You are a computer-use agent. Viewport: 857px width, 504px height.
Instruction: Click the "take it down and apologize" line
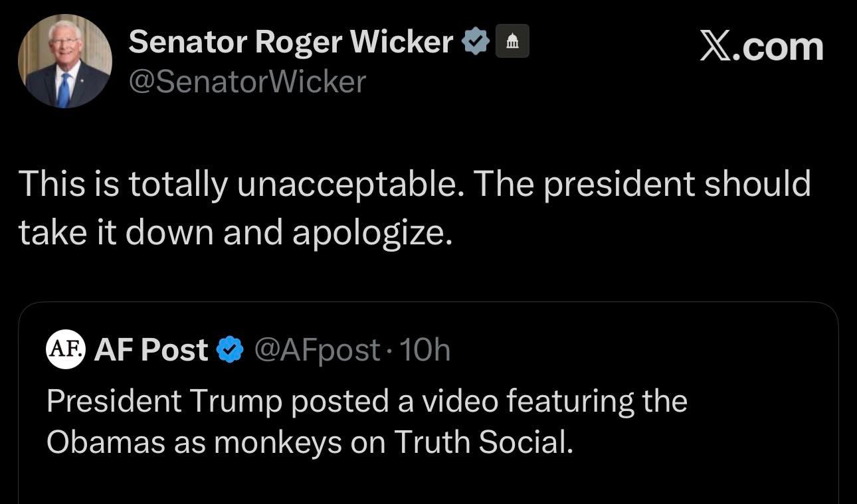235,232
